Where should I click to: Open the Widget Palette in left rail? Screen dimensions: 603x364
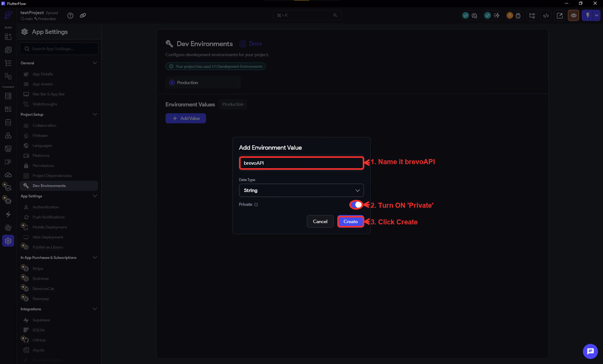8,37
